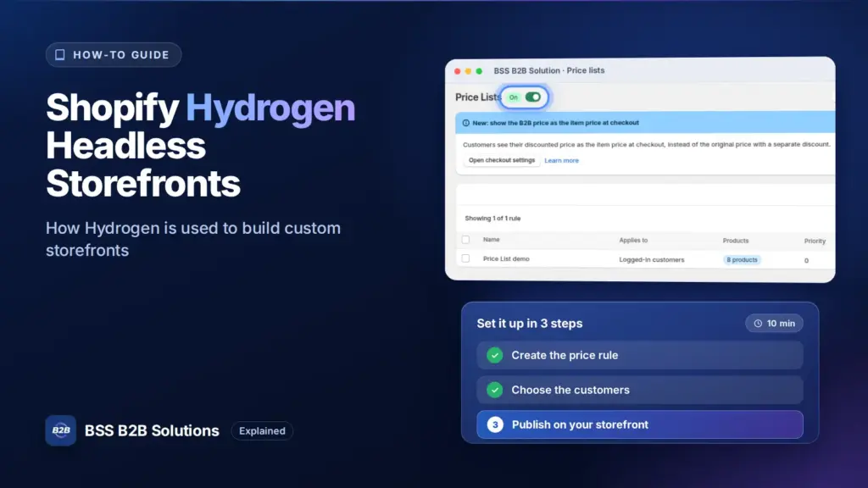Click the window title BSS B2B Solution · Price lists

(549, 71)
